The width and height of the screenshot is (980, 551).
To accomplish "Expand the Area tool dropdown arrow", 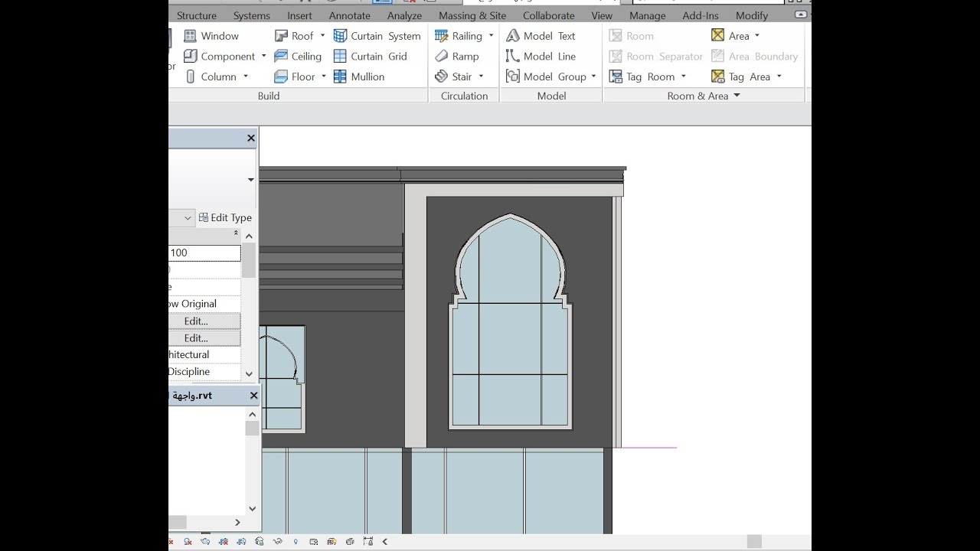I will tap(757, 36).
